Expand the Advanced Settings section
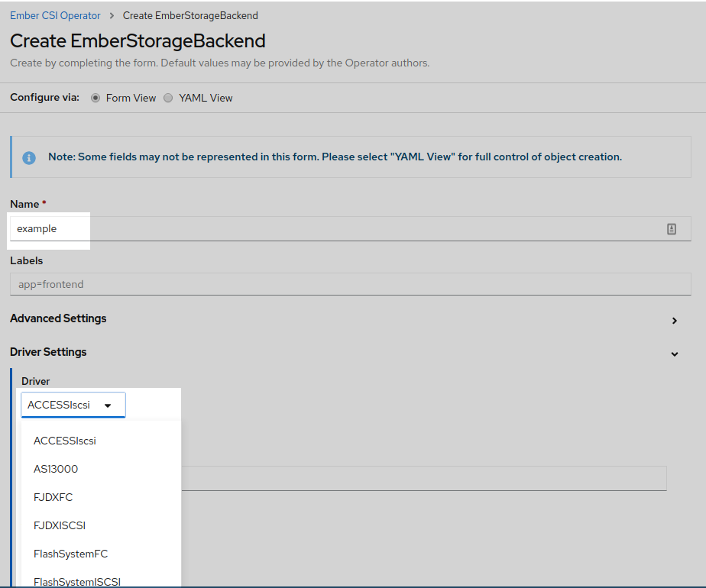The image size is (706, 588). pyautogui.click(x=674, y=320)
